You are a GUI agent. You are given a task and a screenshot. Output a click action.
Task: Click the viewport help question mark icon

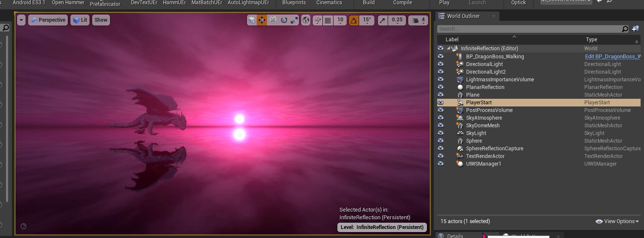(23, 227)
